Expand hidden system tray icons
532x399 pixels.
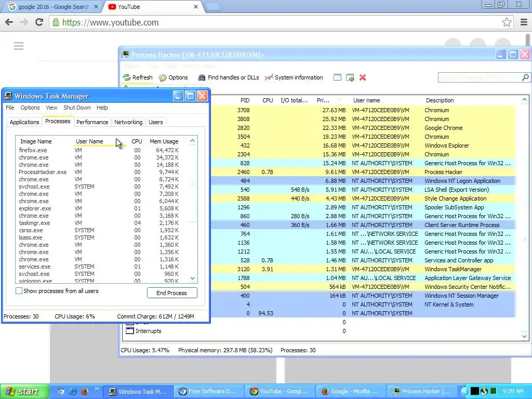click(x=464, y=391)
